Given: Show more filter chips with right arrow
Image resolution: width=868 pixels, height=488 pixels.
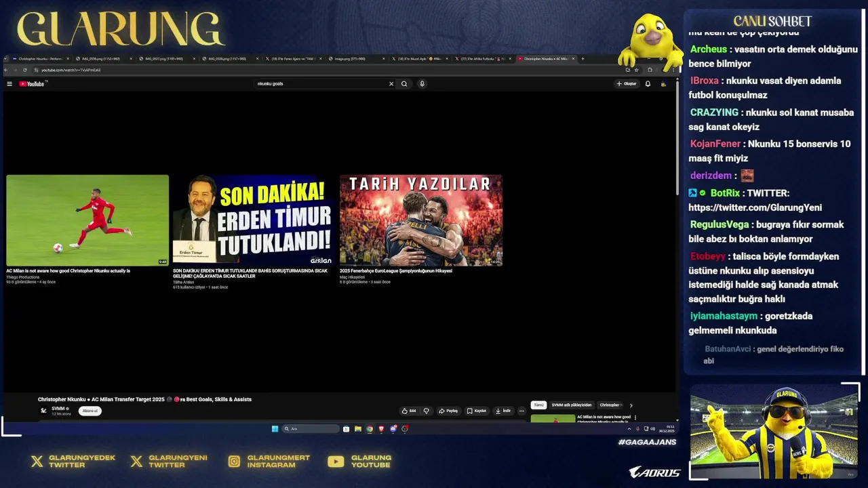Looking at the screenshot, I should point(631,405).
